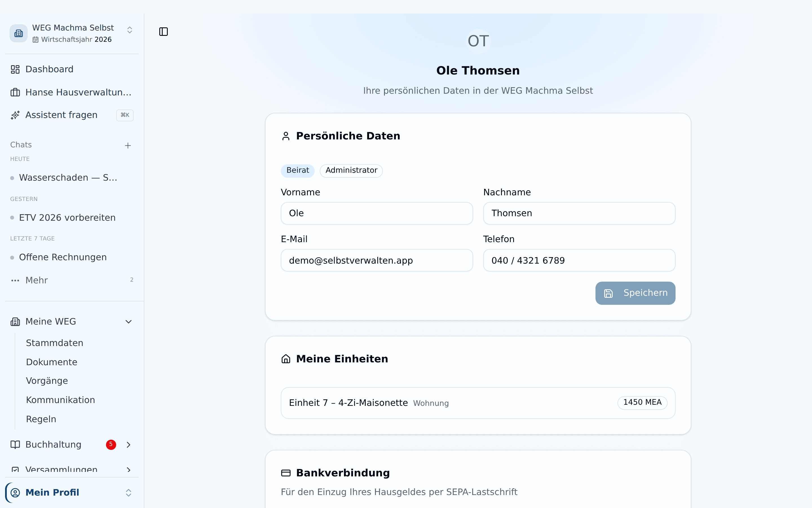
Task: Collapse the Meine WEG section
Action: [x=129, y=321]
